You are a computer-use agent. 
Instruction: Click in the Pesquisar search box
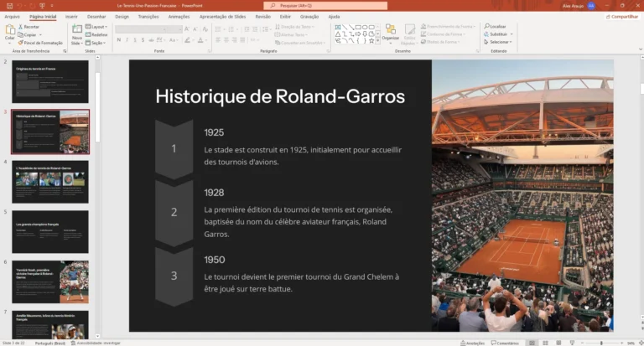(325, 6)
